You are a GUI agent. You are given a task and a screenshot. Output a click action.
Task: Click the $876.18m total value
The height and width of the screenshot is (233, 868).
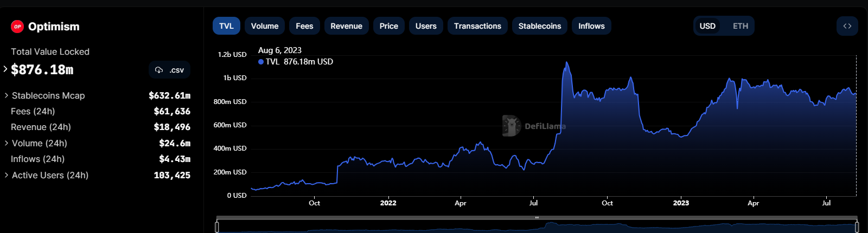42,69
